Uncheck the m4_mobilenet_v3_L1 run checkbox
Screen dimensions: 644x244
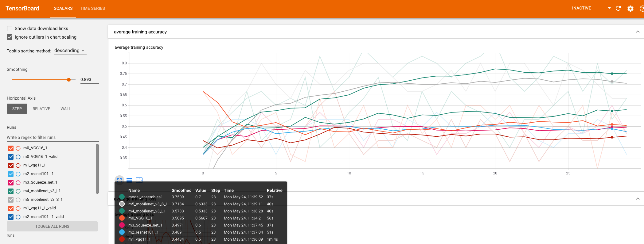click(11, 191)
